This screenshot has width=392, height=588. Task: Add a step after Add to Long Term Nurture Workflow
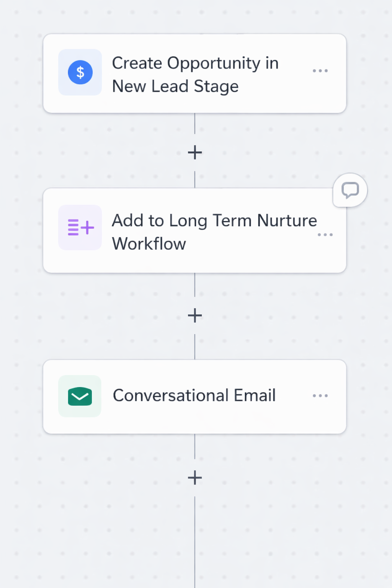pyautogui.click(x=195, y=315)
